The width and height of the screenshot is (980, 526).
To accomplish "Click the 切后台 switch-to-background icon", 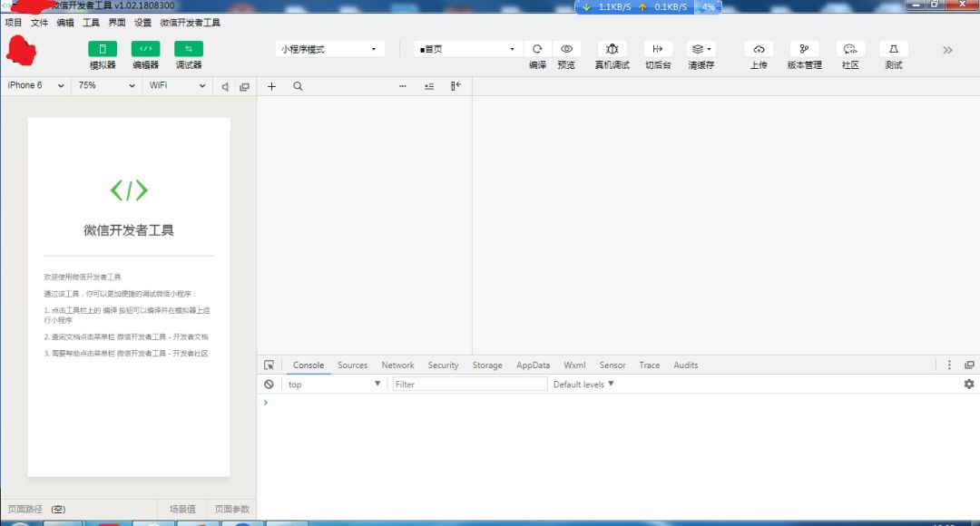I will pos(658,49).
